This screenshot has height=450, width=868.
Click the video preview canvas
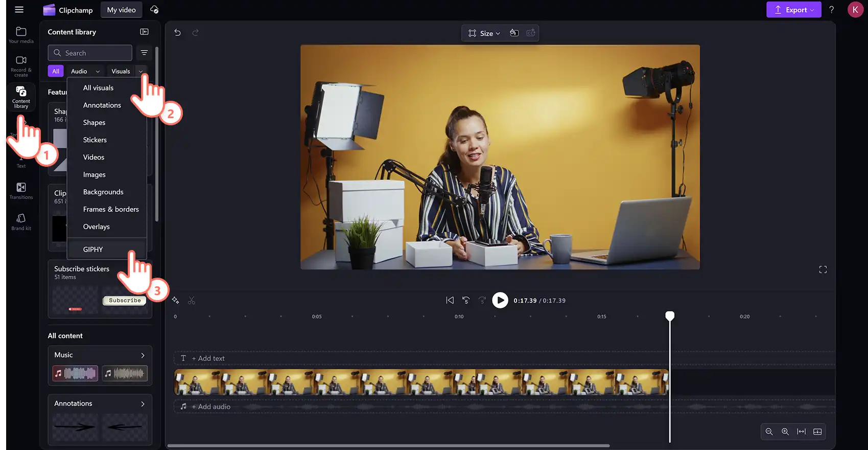500,157
